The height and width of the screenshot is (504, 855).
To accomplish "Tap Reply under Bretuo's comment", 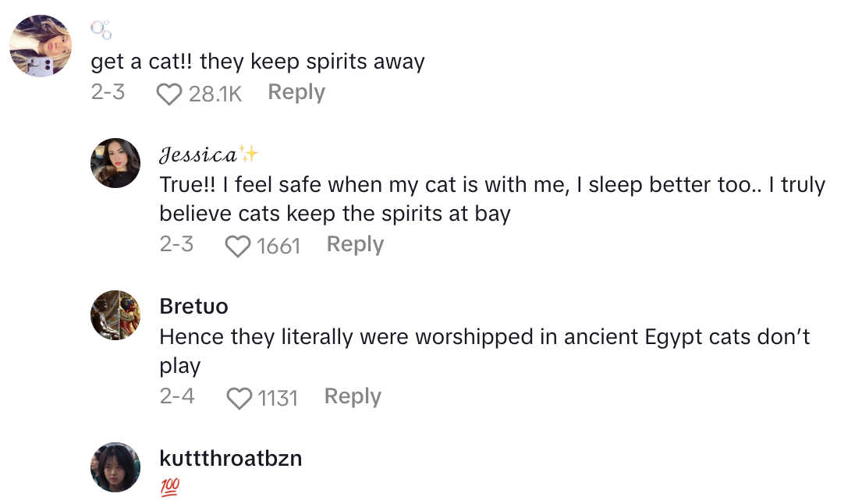I will click(352, 396).
